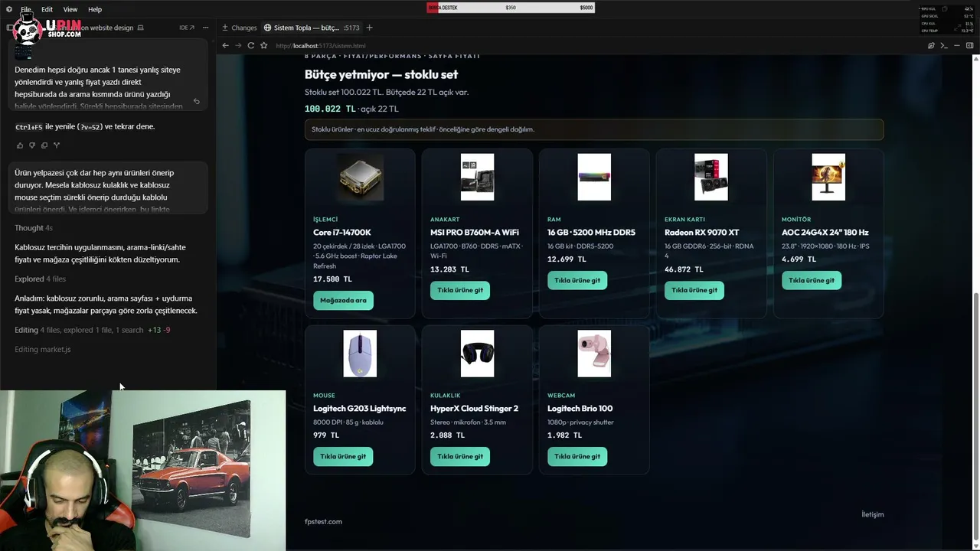Copy the assistant response
The height and width of the screenshot is (551, 980).
[44, 145]
